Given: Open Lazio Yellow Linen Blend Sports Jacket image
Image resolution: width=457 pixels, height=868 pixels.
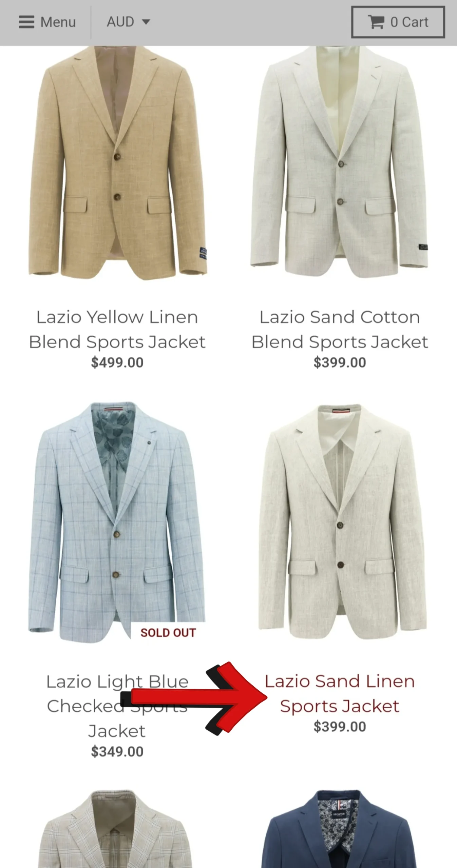Looking at the screenshot, I should 117,163.
